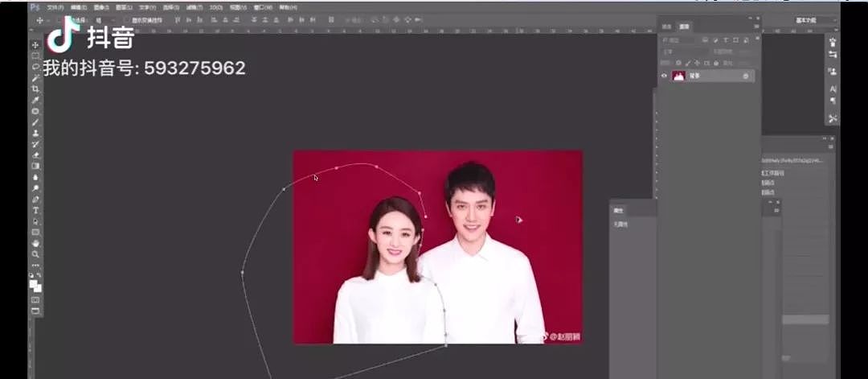Select the Spot Healing Brush tool
Screen dimensions: 868x379
coord(35,111)
